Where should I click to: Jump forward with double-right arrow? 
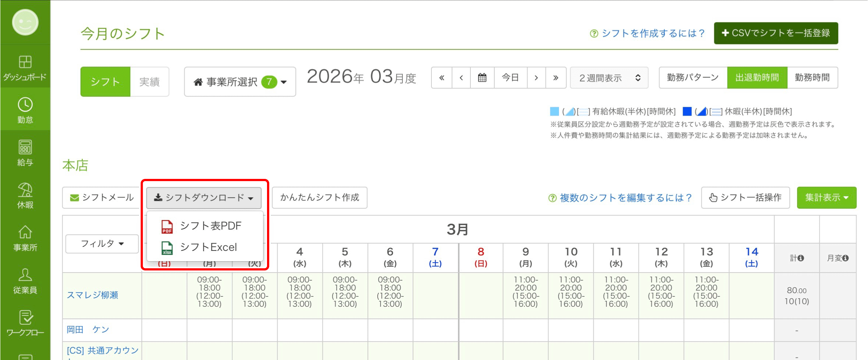point(556,78)
